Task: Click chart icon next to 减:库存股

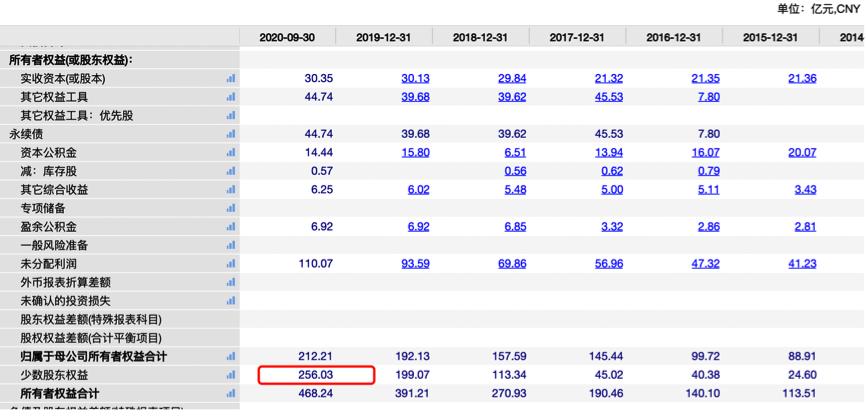Action: tap(231, 171)
